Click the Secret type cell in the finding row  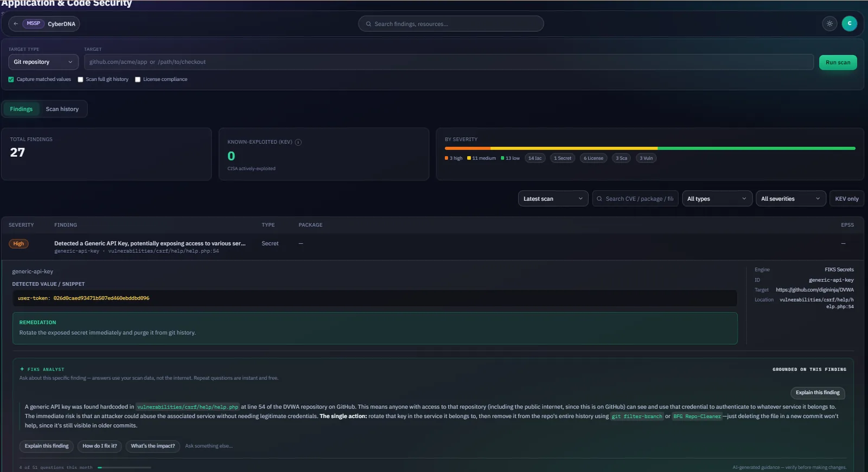270,244
